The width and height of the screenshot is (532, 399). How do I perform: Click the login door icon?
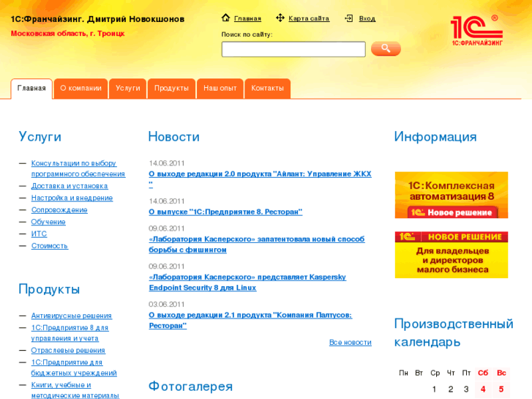click(349, 18)
